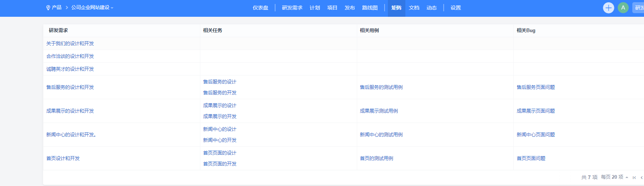Viewport: 644px width, 186px height.
Task: Open the 研发需求 navigation tab
Action: point(292,8)
